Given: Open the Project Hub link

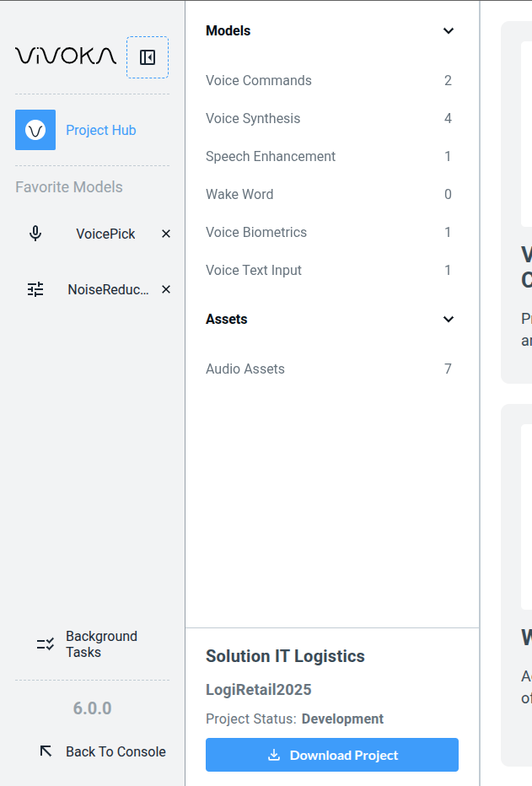Looking at the screenshot, I should click(101, 130).
